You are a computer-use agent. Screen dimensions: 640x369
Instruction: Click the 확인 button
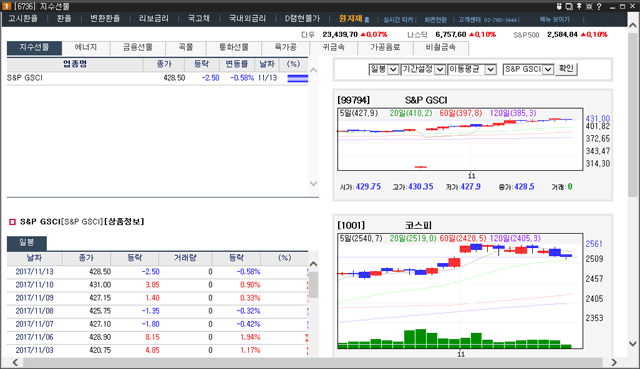566,69
